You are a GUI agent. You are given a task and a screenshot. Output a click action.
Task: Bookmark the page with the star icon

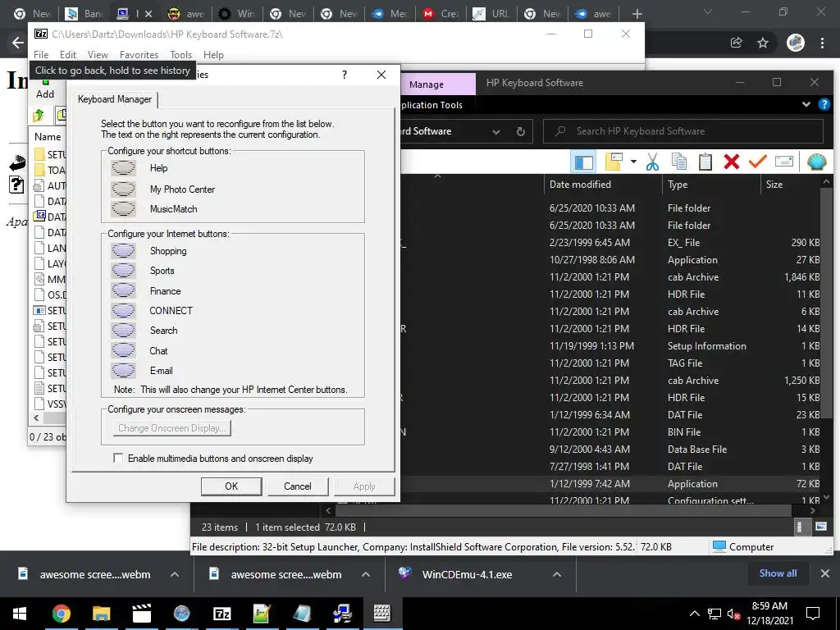763,43
